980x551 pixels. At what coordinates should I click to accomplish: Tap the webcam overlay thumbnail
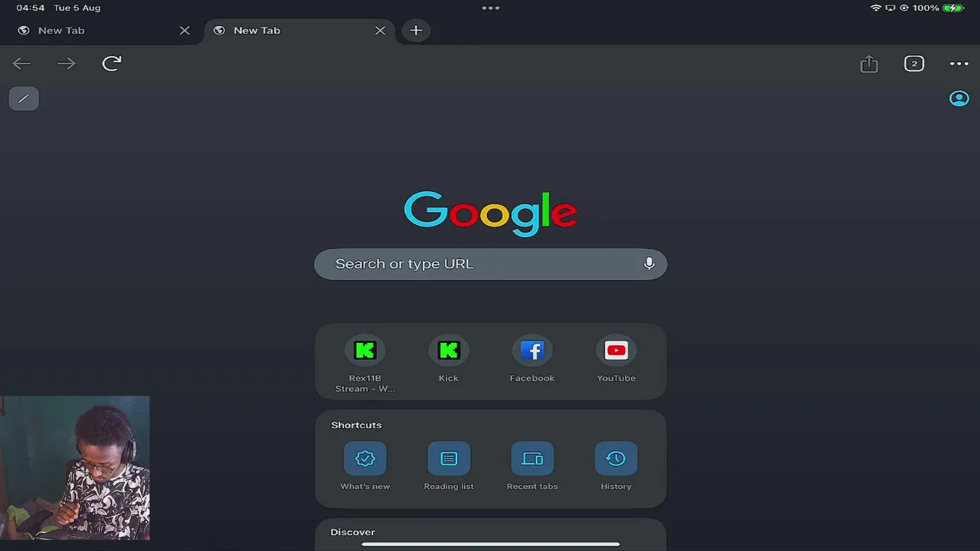[x=74, y=468]
